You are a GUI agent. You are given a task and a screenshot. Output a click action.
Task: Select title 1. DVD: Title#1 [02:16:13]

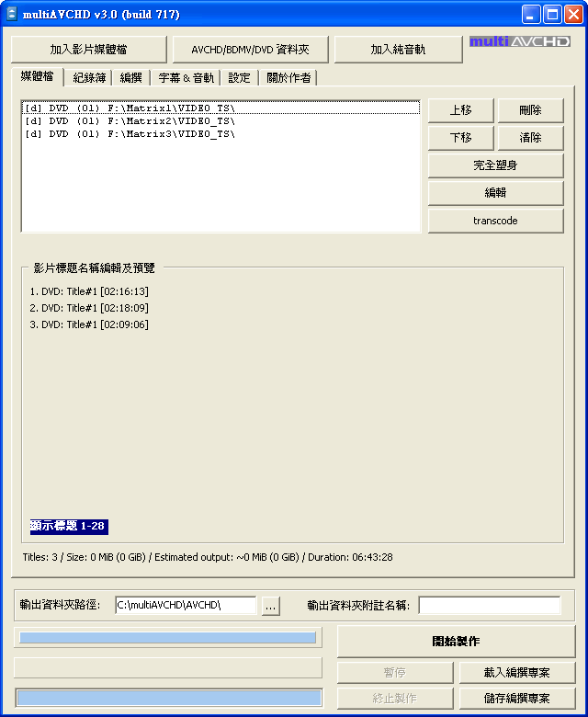(x=89, y=291)
